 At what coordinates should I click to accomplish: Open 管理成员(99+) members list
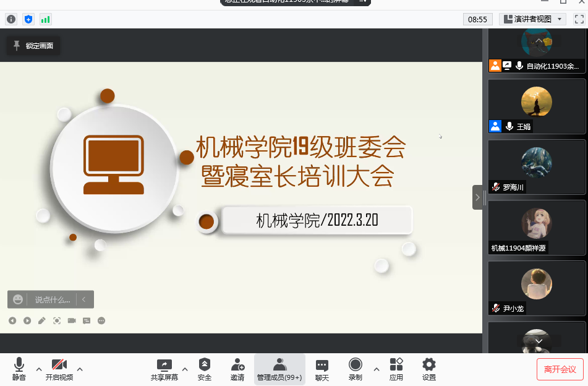tap(279, 369)
